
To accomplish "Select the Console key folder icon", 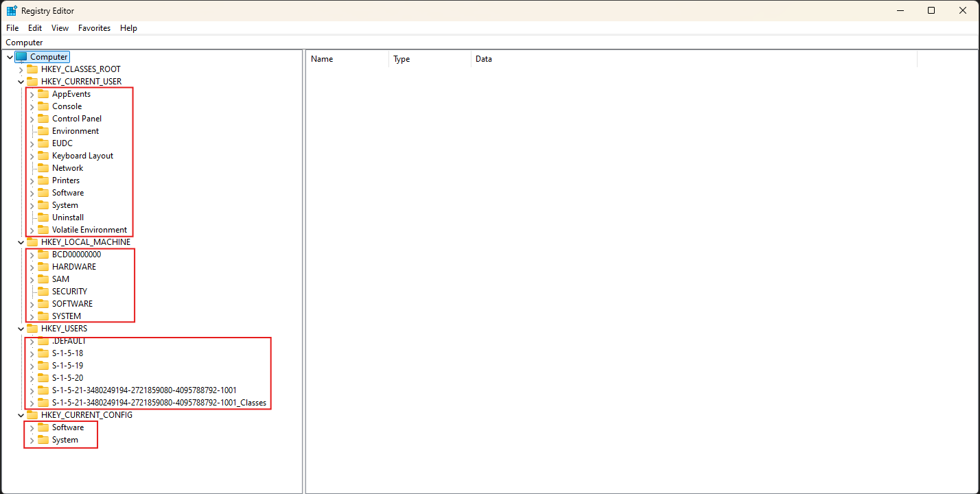I will [43, 106].
